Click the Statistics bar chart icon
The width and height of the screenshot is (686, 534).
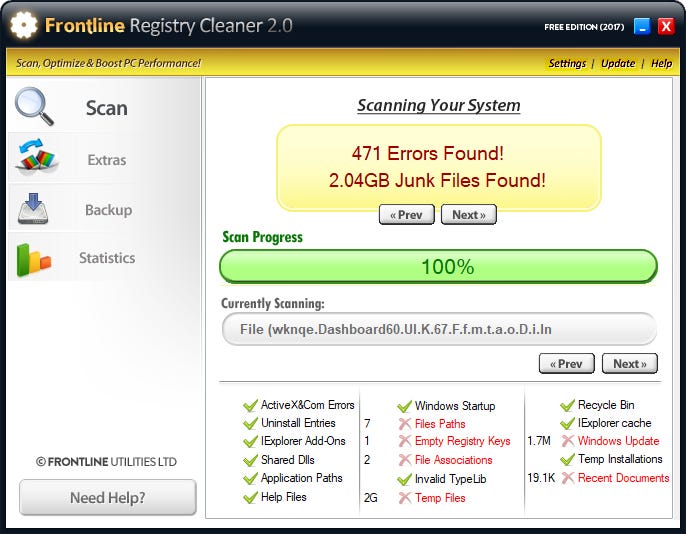(33, 260)
